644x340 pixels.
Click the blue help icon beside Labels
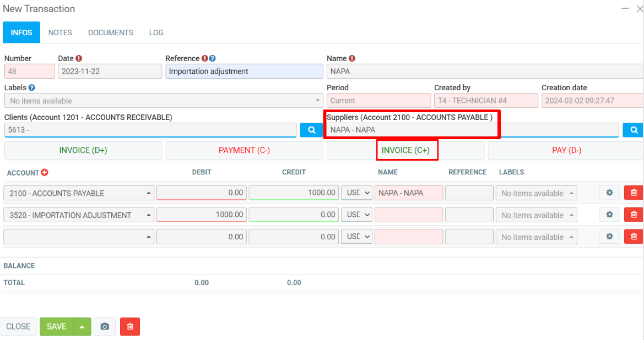32,87
